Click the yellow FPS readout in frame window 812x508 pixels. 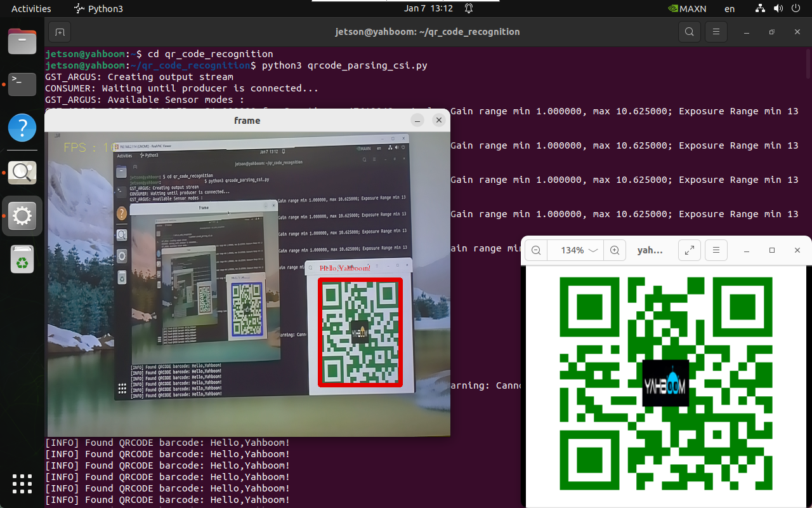(91, 147)
